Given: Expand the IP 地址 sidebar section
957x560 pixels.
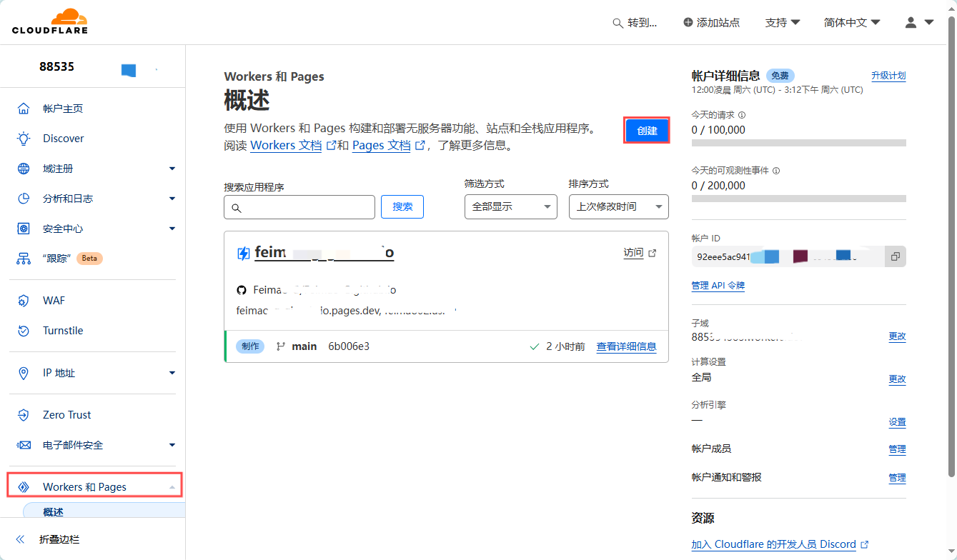Looking at the screenshot, I should (172, 373).
